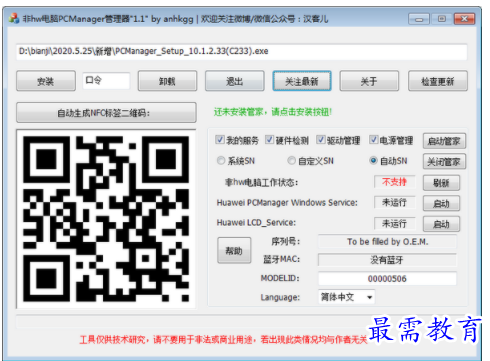Viewport: 490px width, 361px height.
Task: Toggle the 我的服务 checkbox
Action: point(220,140)
